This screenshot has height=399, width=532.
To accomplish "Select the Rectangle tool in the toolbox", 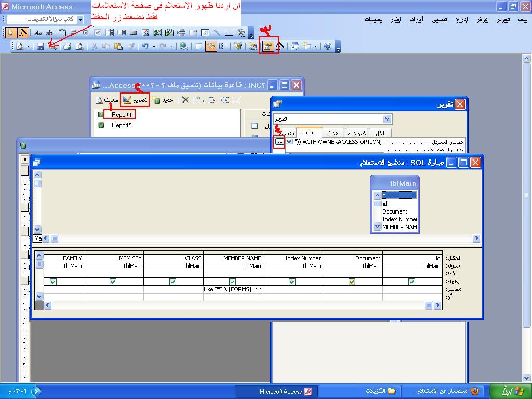I will (x=229, y=33).
